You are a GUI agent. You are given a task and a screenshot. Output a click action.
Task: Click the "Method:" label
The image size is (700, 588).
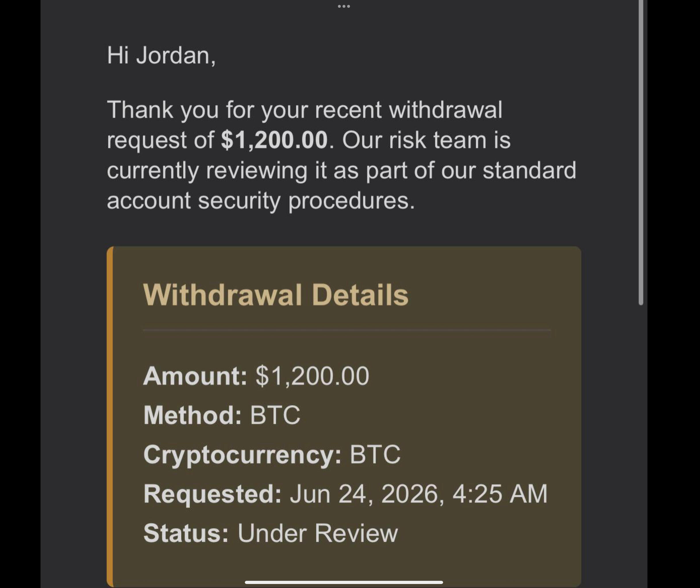[x=192, y=415]
